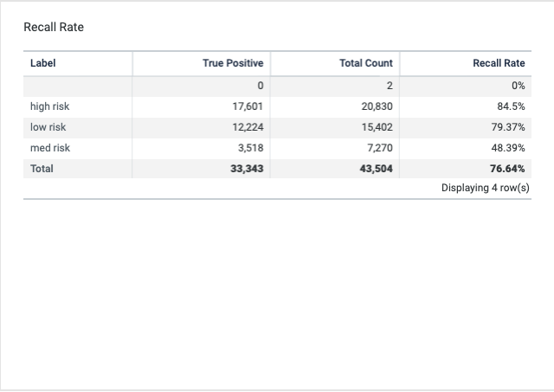The image size is (554, 392).
Task: Click the Recall Rate chart title
Action: [x=54, y=28]
